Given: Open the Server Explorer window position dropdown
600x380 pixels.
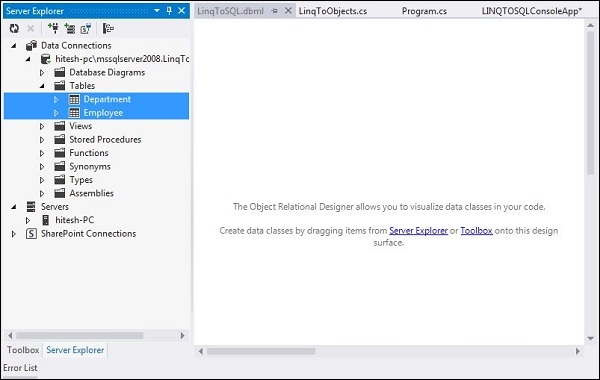Looking at the screenshot, I should coord(157,11).
